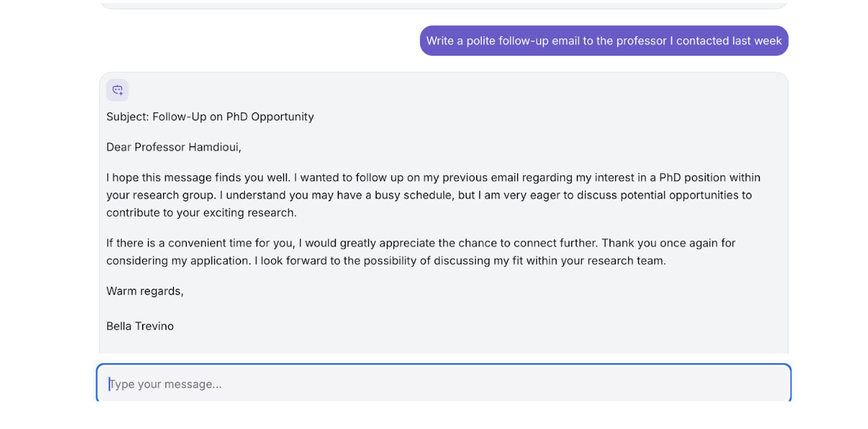Click the Bella Trevino signature
The height and width of the screenshot is (429, 868).
pos(140,326)
